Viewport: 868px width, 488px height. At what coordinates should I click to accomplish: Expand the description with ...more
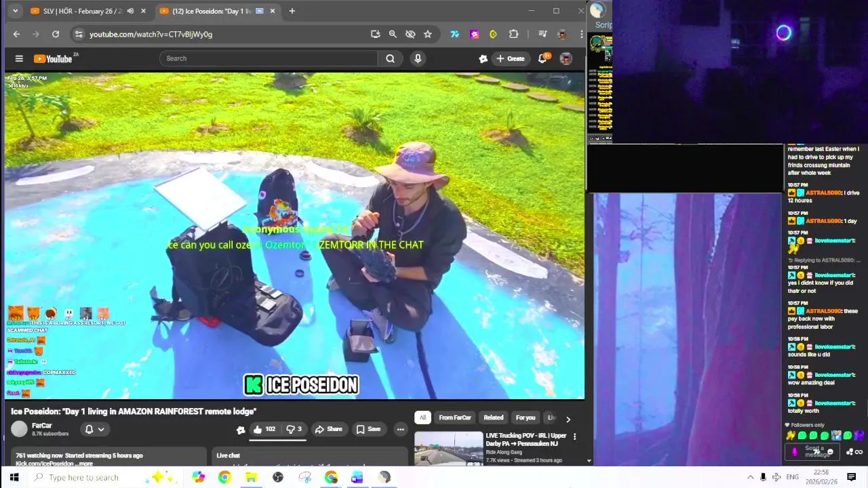[x=85, y=464]
